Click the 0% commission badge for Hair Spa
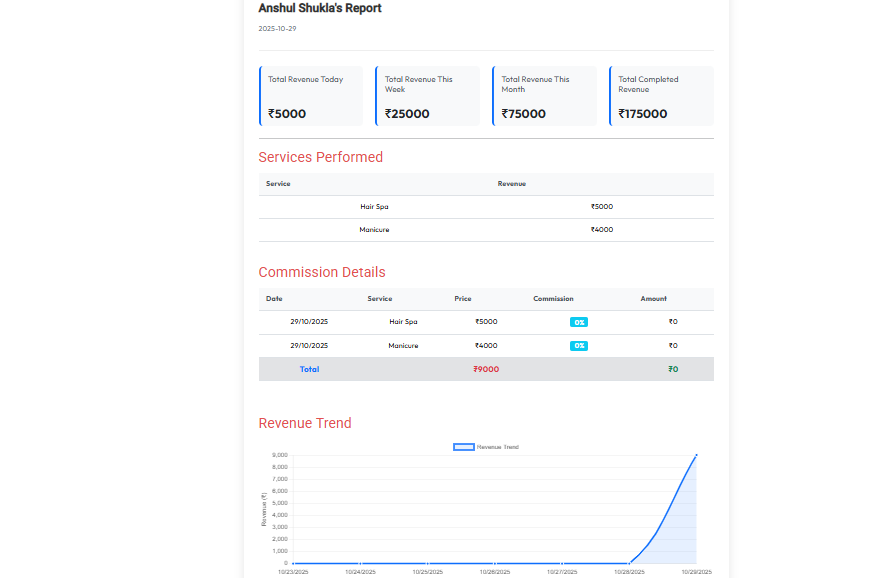 click(578, 322)
